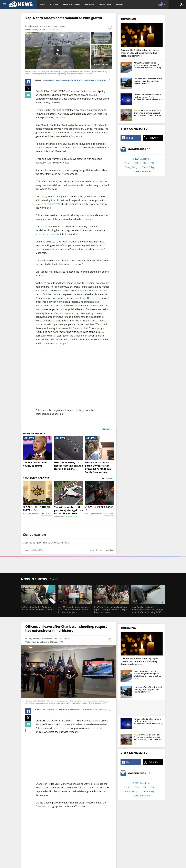Open Features menu in top navigation
Image resolution: width=186 pixels, height=868 pixels.
90,4
